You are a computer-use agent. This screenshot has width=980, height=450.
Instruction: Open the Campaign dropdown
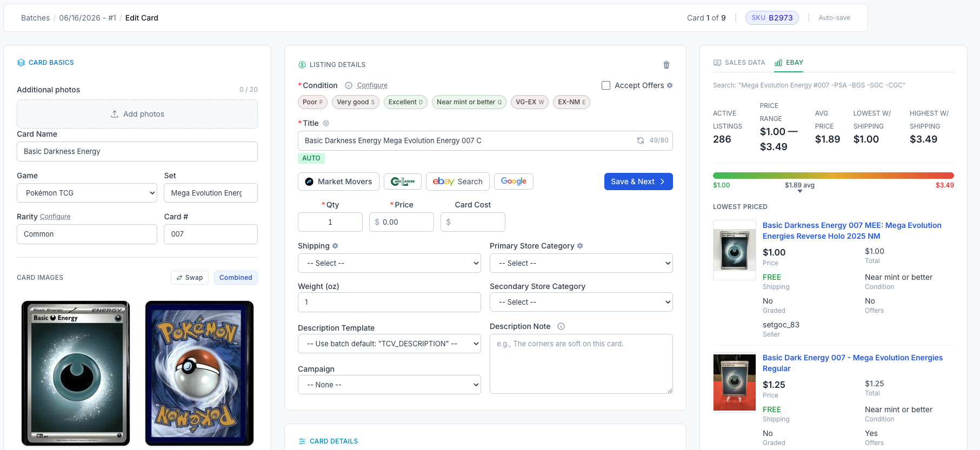(x=389, y=385)
